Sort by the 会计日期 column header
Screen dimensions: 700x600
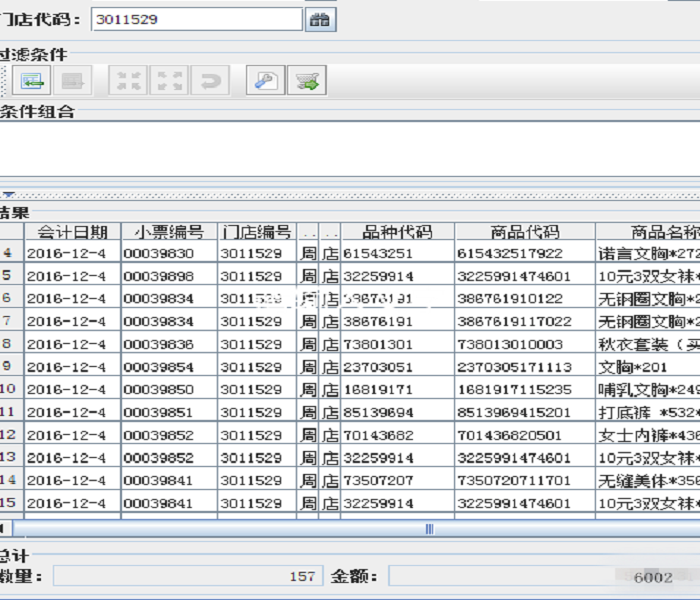point(72,232)
